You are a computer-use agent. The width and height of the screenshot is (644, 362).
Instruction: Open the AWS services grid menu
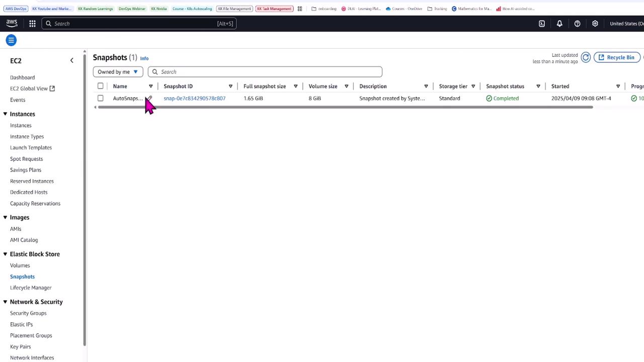32,24
